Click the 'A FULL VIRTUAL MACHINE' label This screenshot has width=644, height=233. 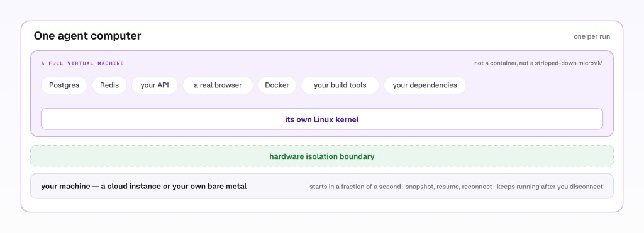tap(82, 63)
